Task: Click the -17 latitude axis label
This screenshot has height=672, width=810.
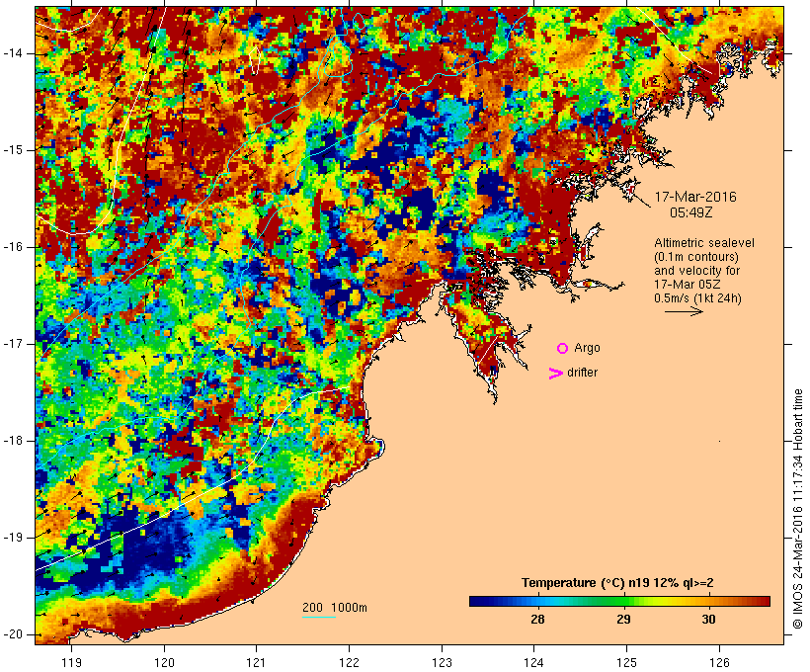Action: pos(13,344)
